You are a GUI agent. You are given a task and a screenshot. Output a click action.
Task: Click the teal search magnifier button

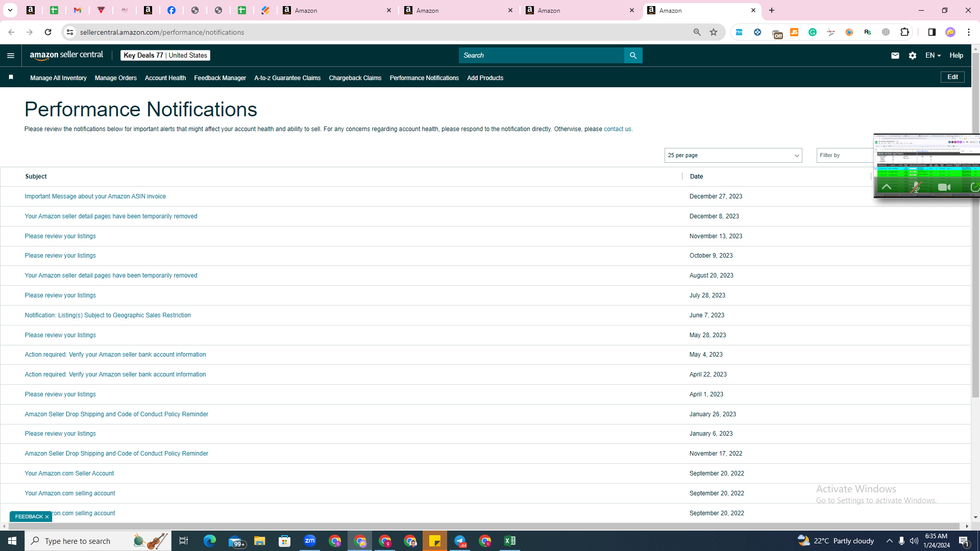(633, 56)
